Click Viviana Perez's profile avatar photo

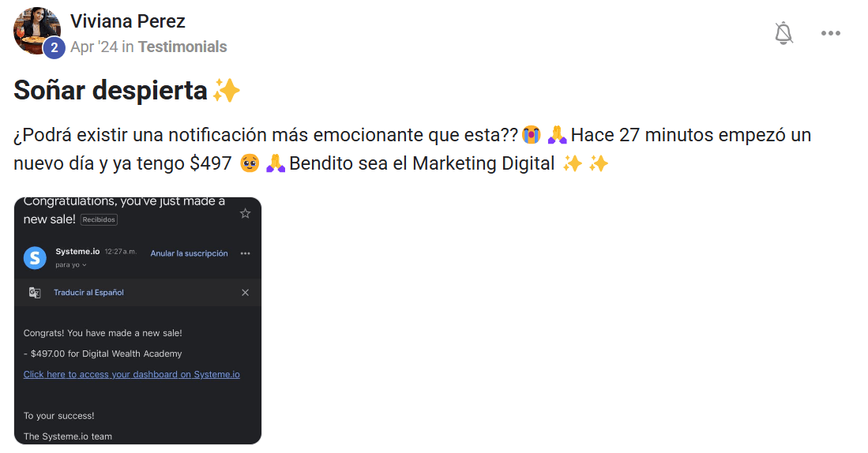click(x=36, y=28)
